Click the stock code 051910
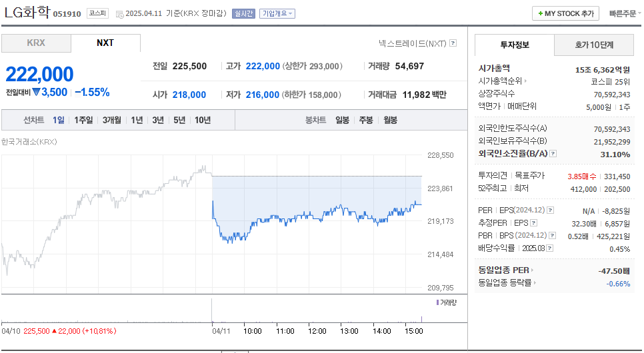This screenshot has height=353, width=644. point(67,14)
